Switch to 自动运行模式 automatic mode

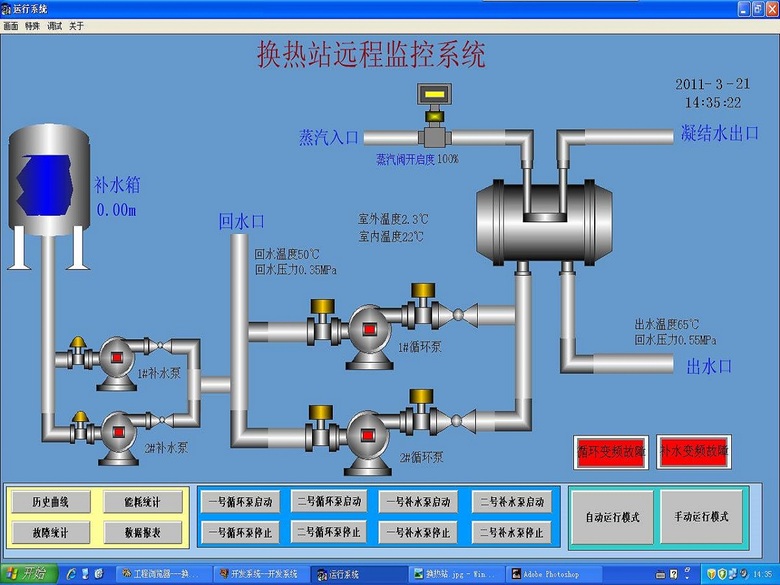611,517
